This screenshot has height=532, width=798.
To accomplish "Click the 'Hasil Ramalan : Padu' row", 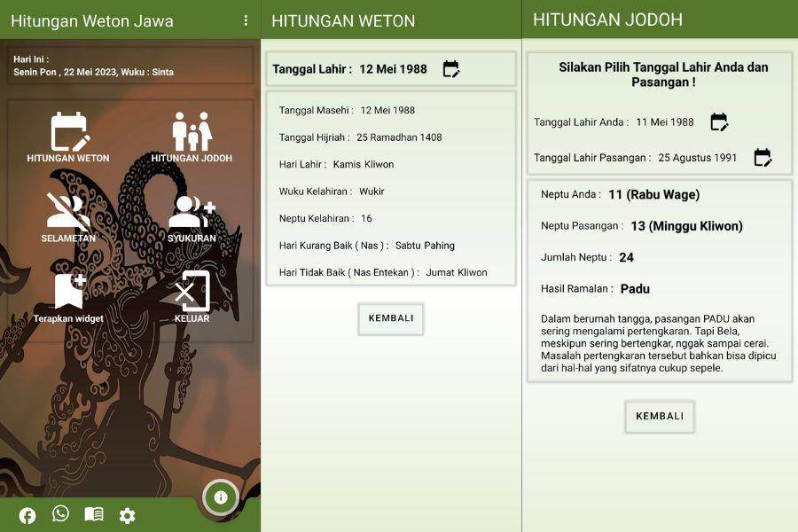I will [596, 289].
